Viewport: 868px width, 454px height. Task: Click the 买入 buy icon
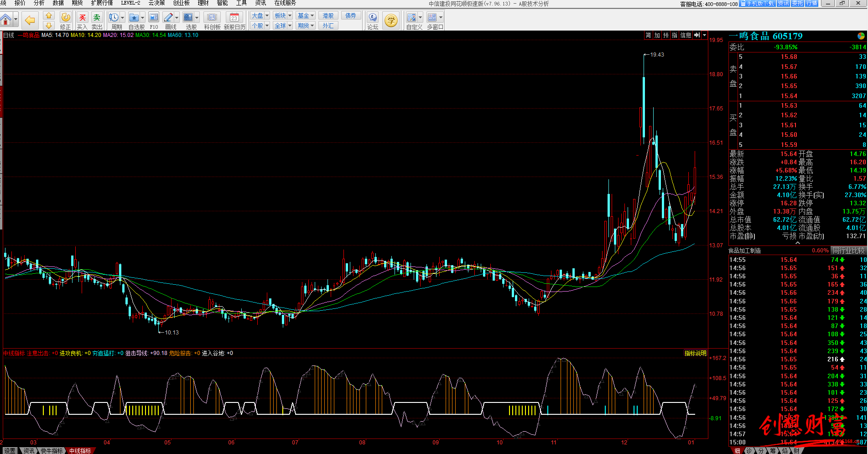(x=83, y=17)
